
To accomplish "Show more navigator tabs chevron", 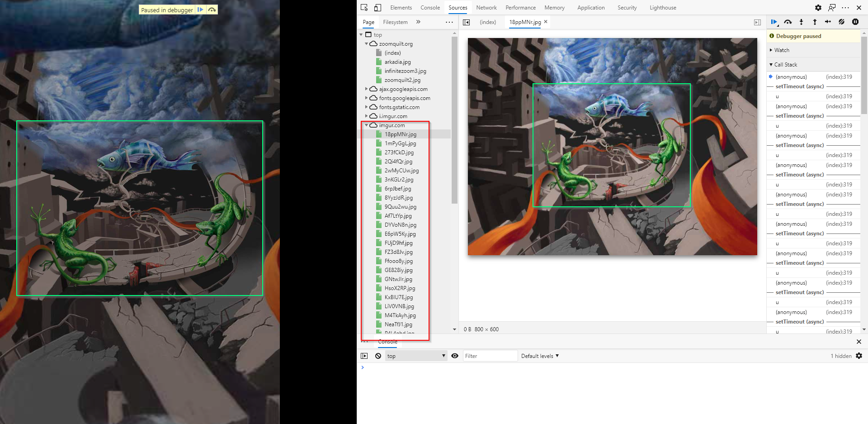I will 418,22.
